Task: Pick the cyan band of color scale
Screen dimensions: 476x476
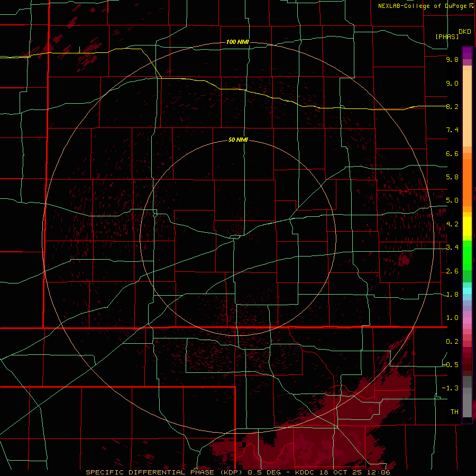Action: [x=467, y=291]
